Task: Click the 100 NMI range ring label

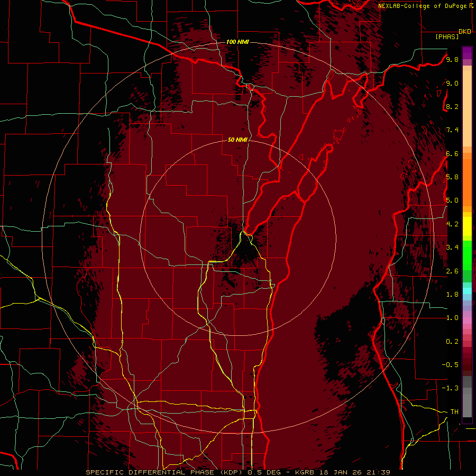Action: 237,42
